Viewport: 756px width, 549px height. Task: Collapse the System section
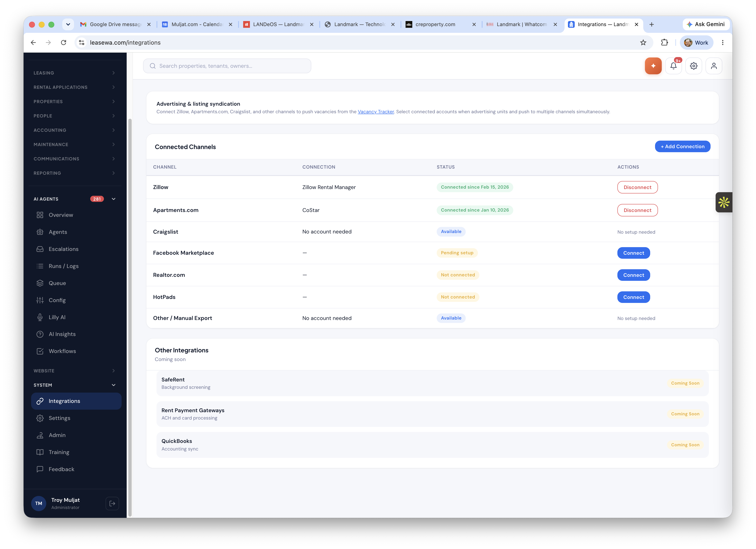(x=75, y=385)
